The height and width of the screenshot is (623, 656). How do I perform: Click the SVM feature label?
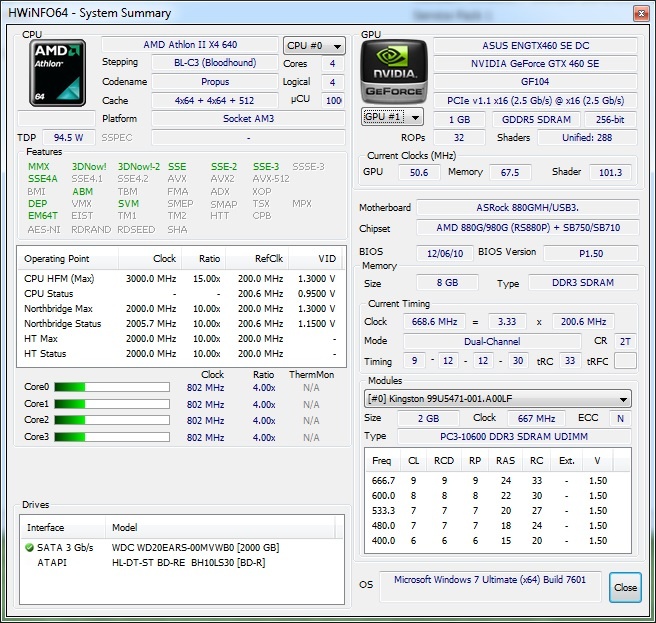tap(128, 204)
